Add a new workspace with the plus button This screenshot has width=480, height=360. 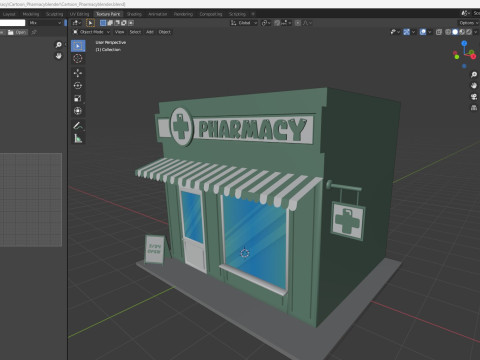click(x=253, y=14)
